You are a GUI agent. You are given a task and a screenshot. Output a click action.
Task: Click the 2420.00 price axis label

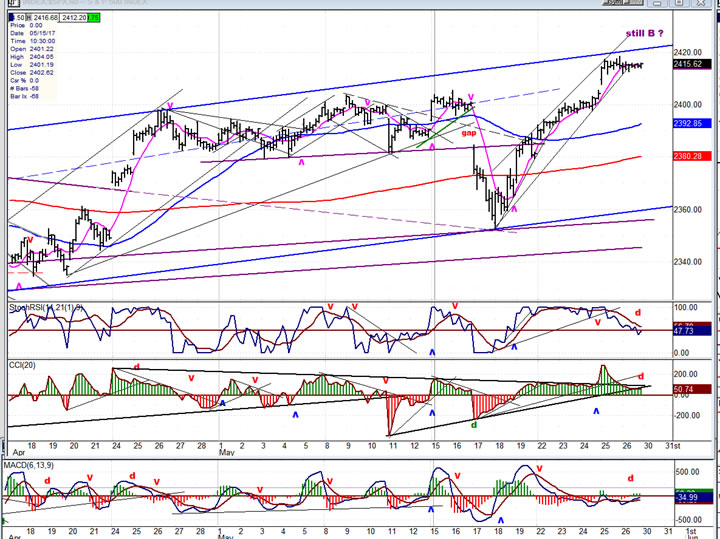(688, 52)
